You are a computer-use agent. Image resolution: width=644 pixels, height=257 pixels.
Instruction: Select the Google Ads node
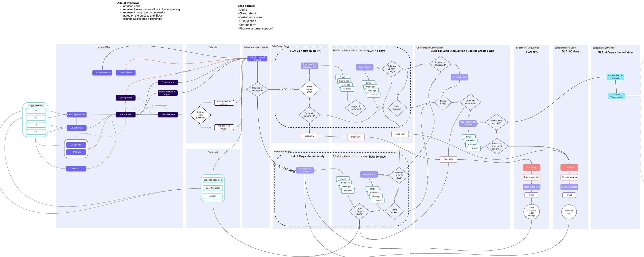coord(76,145)
